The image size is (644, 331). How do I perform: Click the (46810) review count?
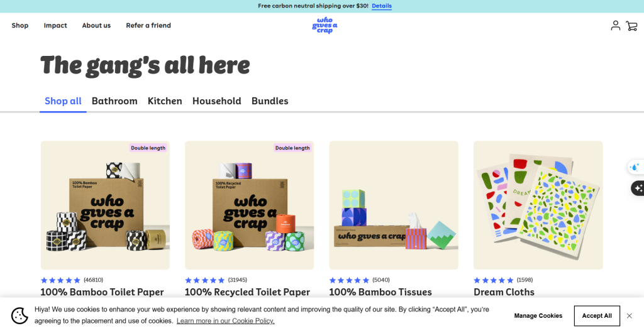click(x=93, y=279)
